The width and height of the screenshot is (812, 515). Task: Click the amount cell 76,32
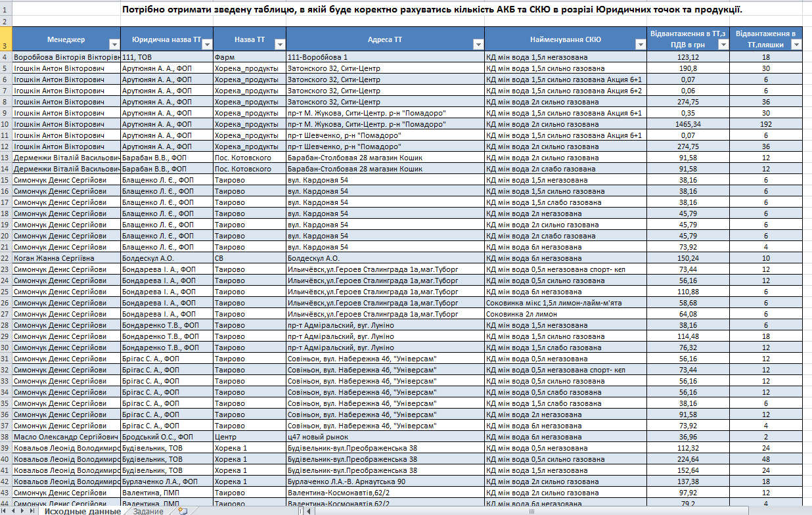tap(688, 347)
